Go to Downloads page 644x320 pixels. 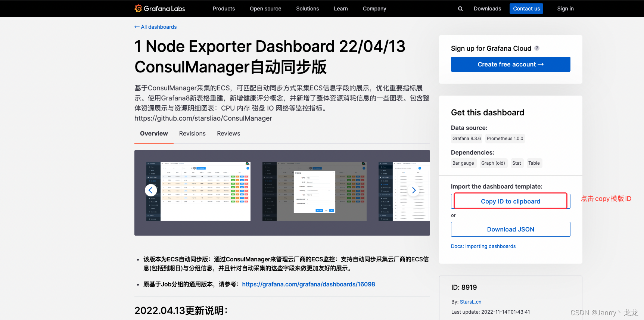(x=487, y=9)
